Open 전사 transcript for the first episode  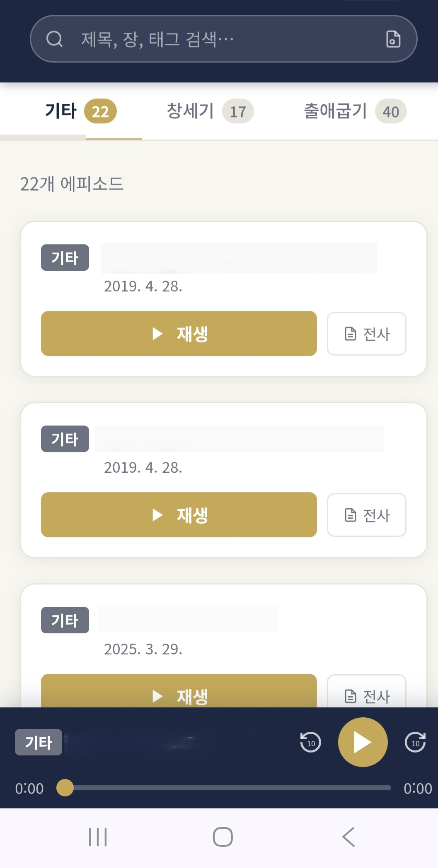tap(367, 334)
